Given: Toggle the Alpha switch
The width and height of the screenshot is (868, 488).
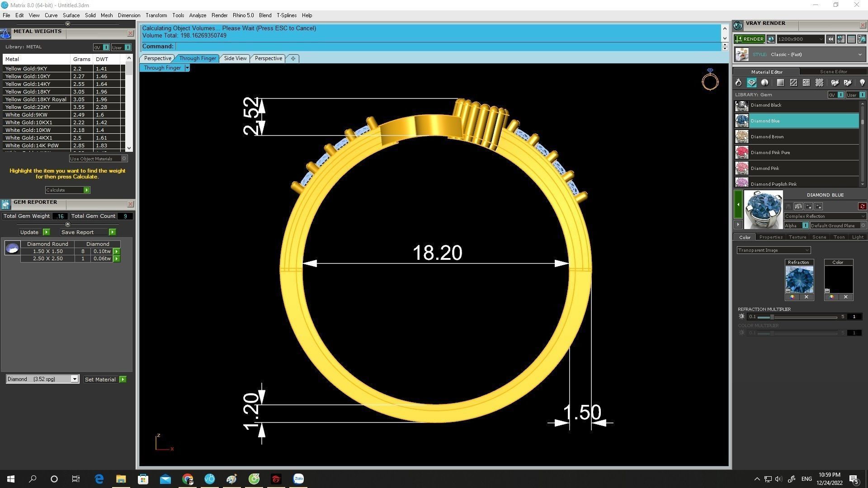Looking at the screenshot, I should tap(805, 225).
